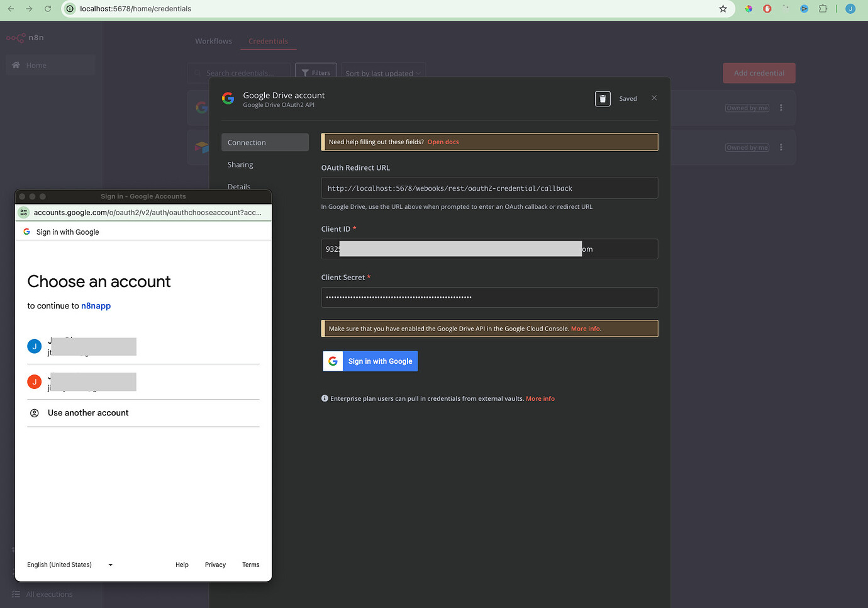Click the Google logo in the credential modal header

[x=228, y=98]
